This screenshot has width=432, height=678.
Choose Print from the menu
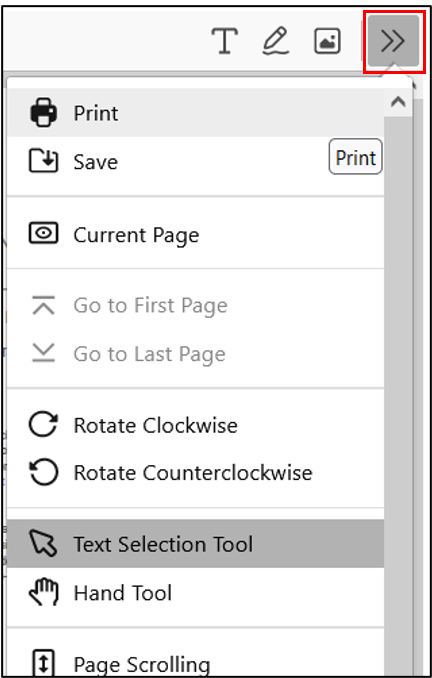pos(195,113)
